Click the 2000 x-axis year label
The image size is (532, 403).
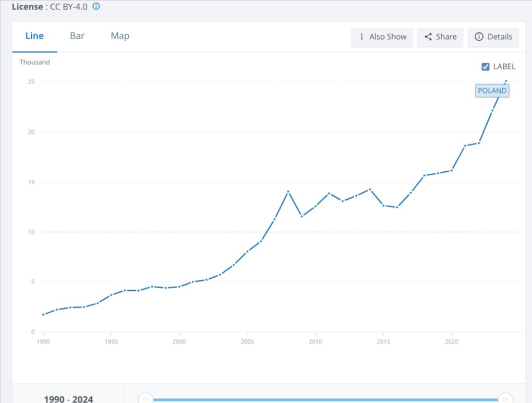coord(179,341)
